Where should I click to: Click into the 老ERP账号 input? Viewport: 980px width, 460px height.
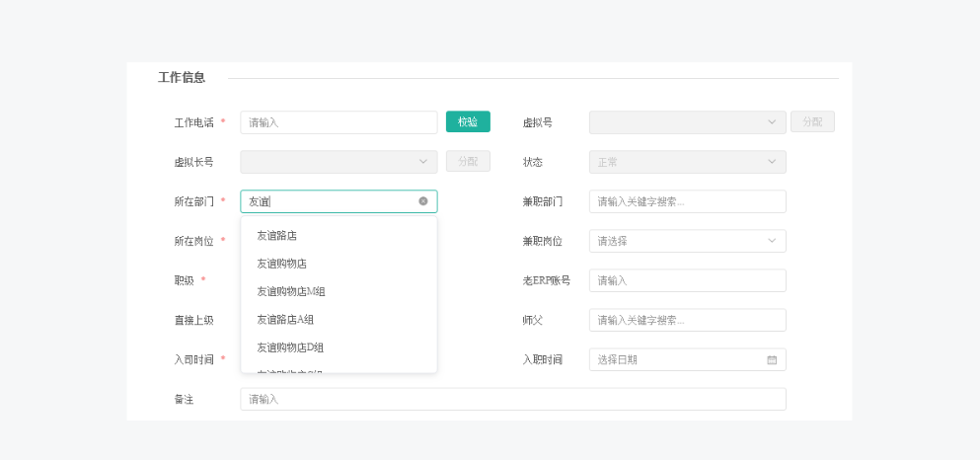687,280
